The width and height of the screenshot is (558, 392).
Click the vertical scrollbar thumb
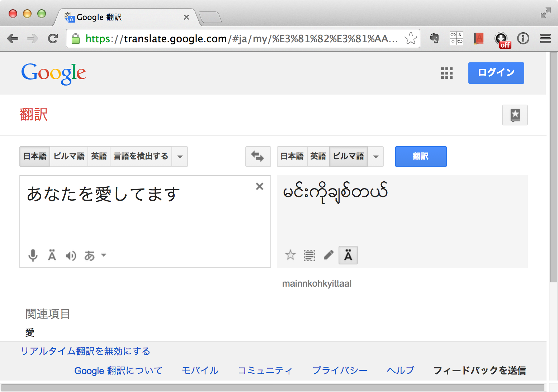[554, 167]
